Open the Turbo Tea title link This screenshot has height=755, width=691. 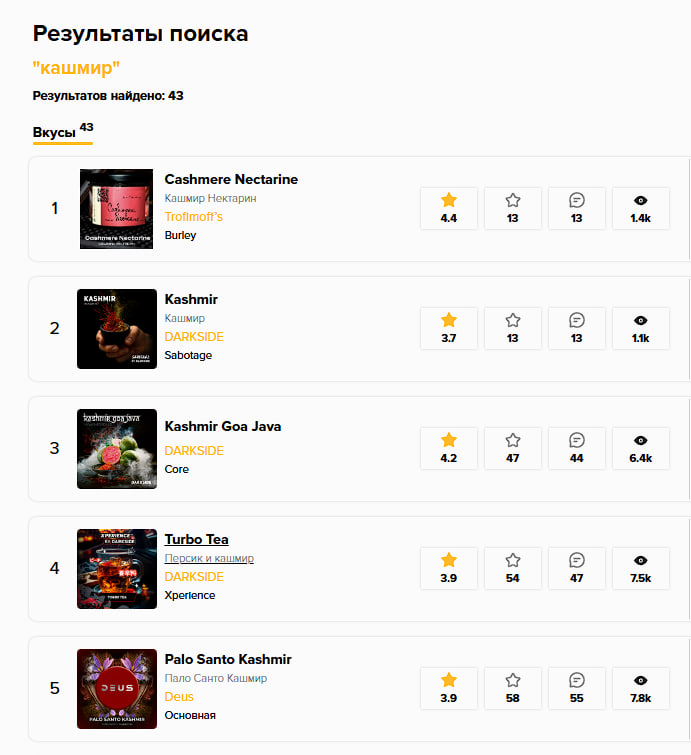click(197, 540)
